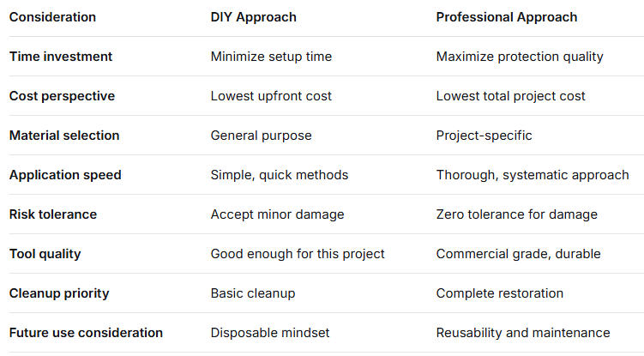Click the 'Minimize setup time' cell

(271, 57)
